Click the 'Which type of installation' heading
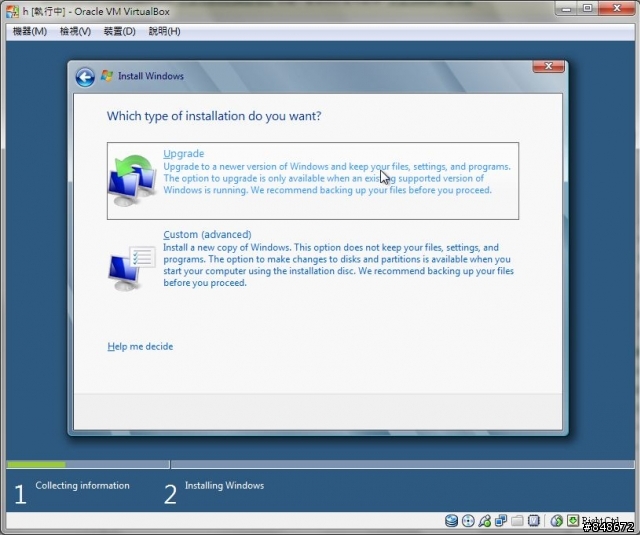640x535 pixels. 214,116
